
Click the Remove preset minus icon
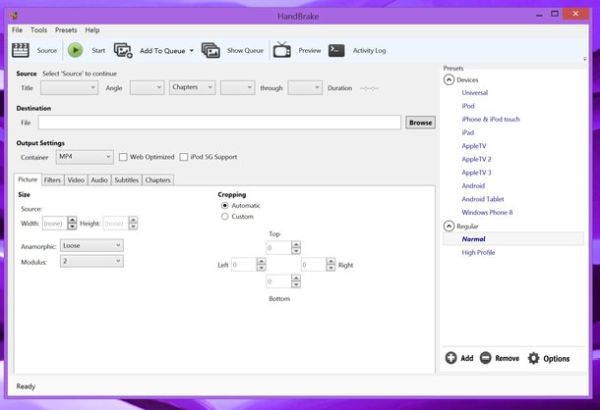coord(486,358)
